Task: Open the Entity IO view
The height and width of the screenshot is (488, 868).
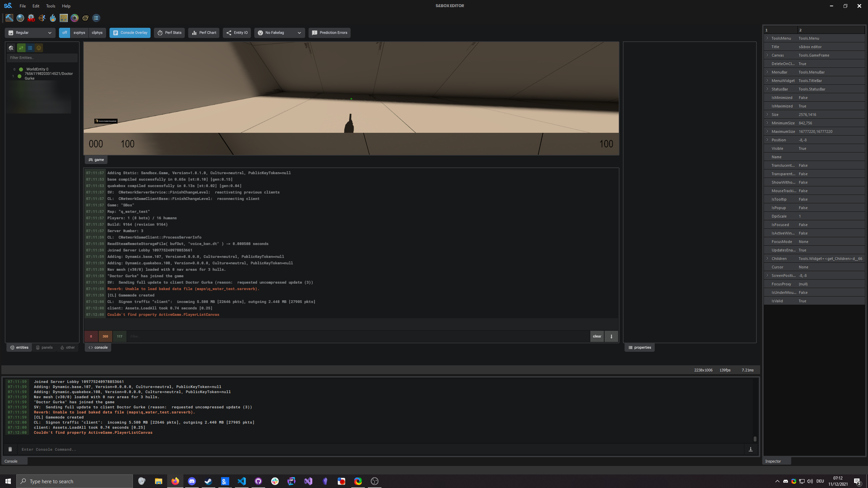Action: [237, 33]
